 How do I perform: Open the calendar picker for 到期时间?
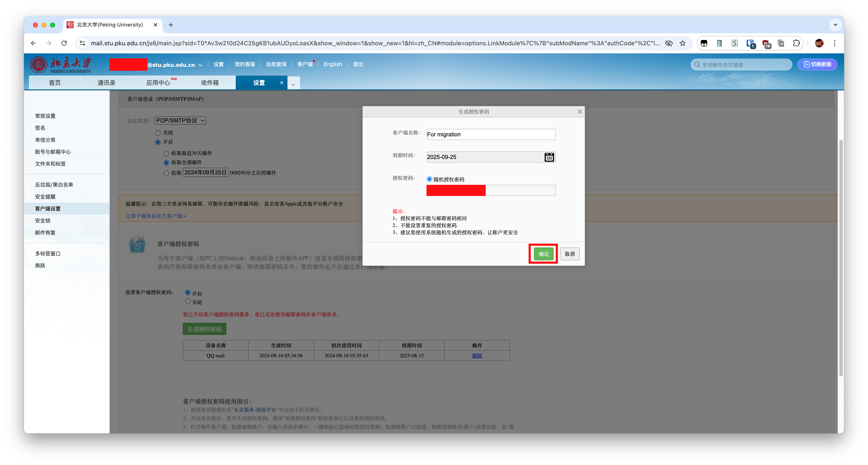point(549,157)
